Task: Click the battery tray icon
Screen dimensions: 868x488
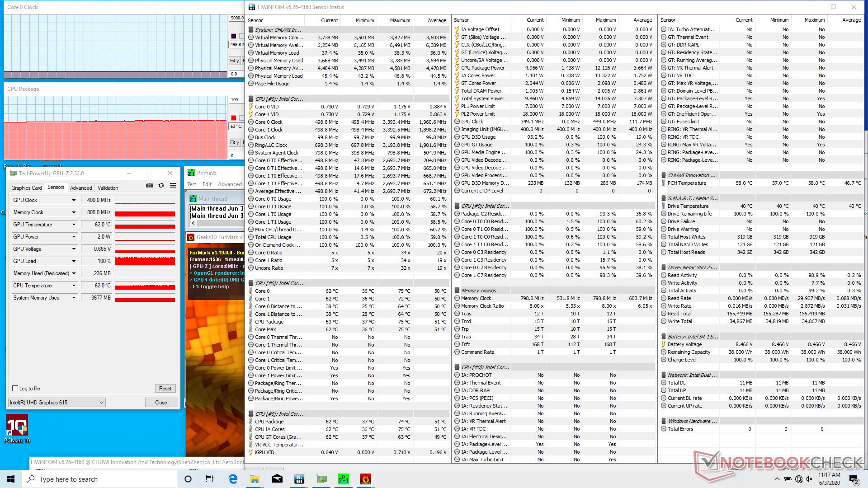Action: (x=788, y=479)
